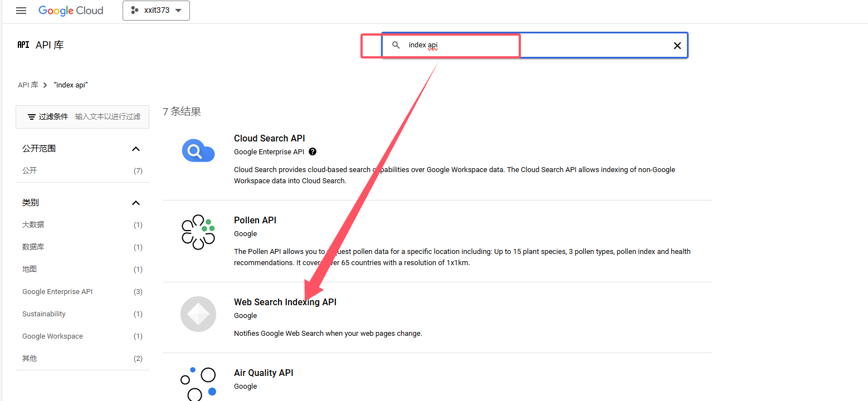Click the 7 条结果 results count text
Image resolution: width=868 pixels, height=401 pixels.
[182, 111]
